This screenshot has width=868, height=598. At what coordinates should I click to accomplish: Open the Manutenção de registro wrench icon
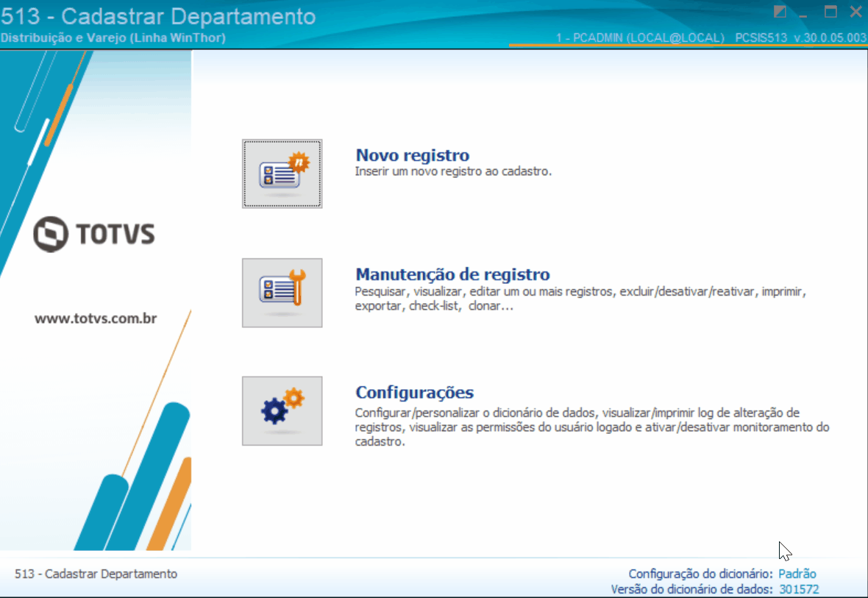[282, 293]
